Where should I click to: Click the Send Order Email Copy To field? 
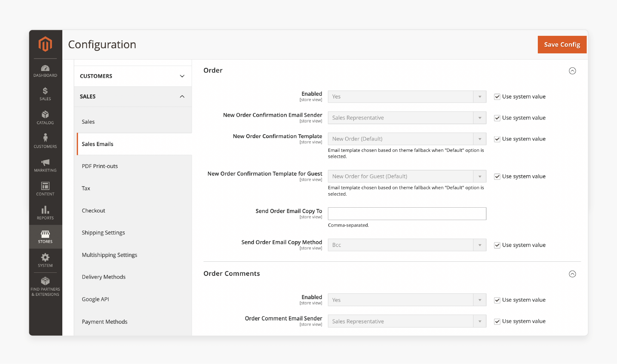407,214
